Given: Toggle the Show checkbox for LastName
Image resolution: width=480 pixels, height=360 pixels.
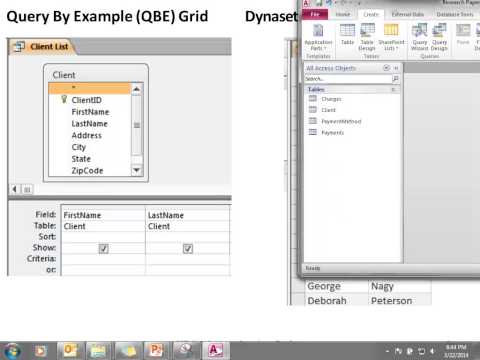Looking at the screenshot, I should [188, 249].
